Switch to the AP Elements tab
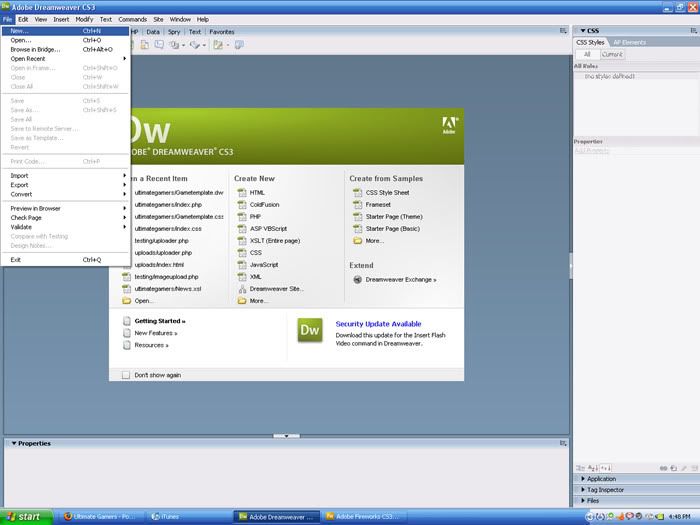The width and height of the screenshot is (700, 525). [629, 42]
